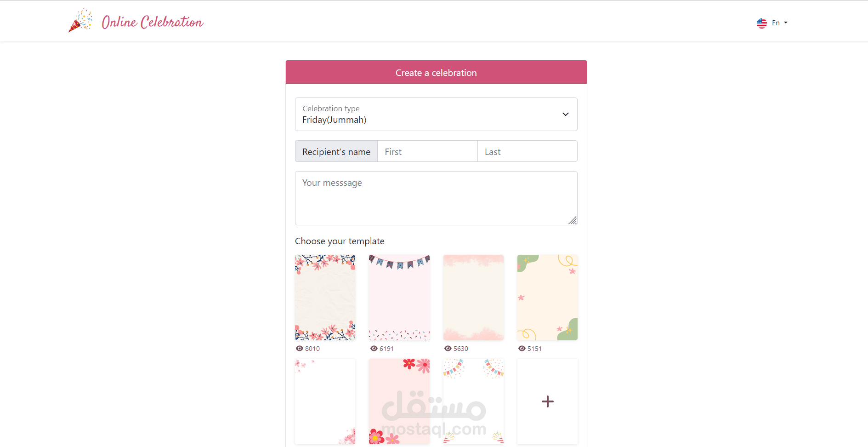The image size is (868, 447).
Task: Focus the First name input field
Action: tap(427, 151)
